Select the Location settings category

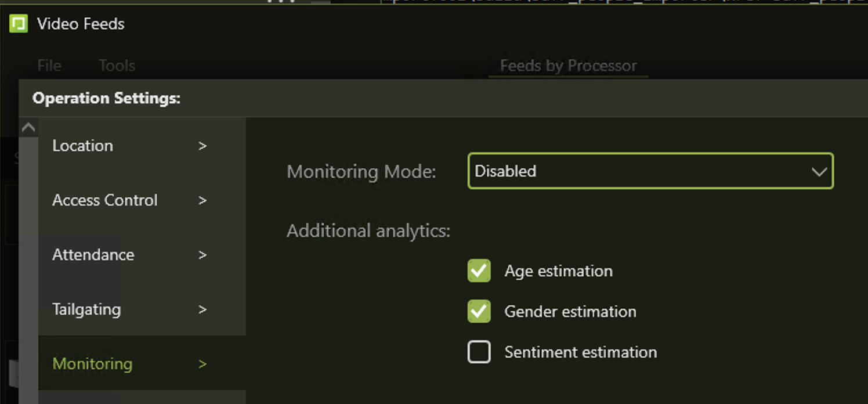(83, 146)
